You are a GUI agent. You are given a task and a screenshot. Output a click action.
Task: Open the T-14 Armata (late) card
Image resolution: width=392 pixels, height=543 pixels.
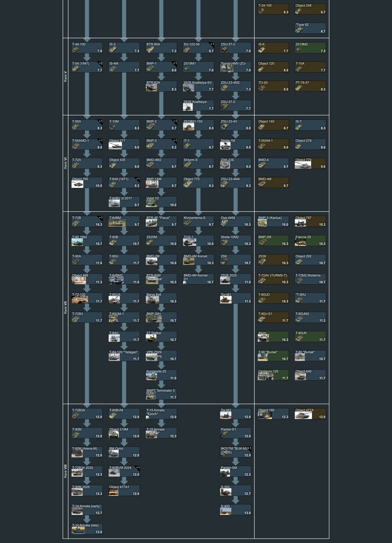(x=87, y=529)
